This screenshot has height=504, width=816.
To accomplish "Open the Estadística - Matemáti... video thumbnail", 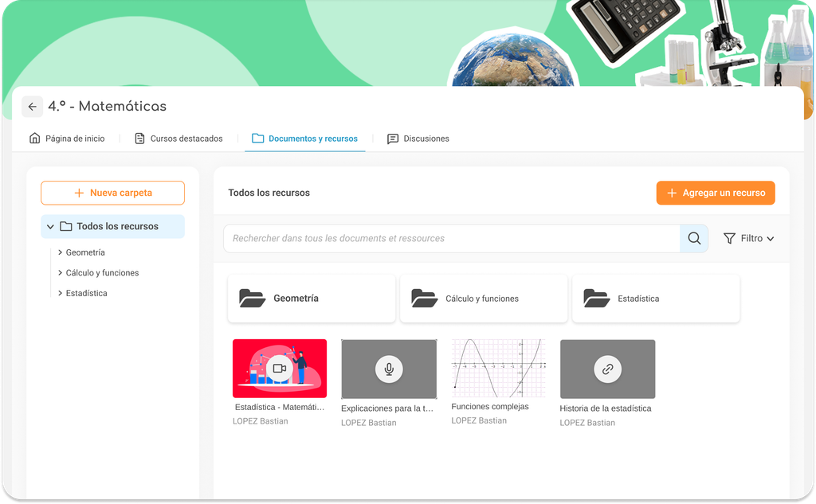I will tap(280, 369).
